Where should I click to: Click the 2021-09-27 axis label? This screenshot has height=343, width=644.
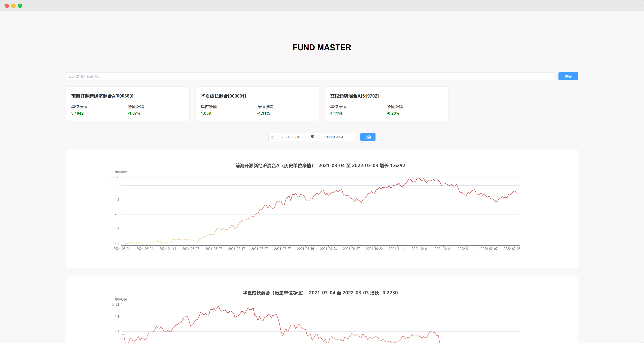click(351, 249)
